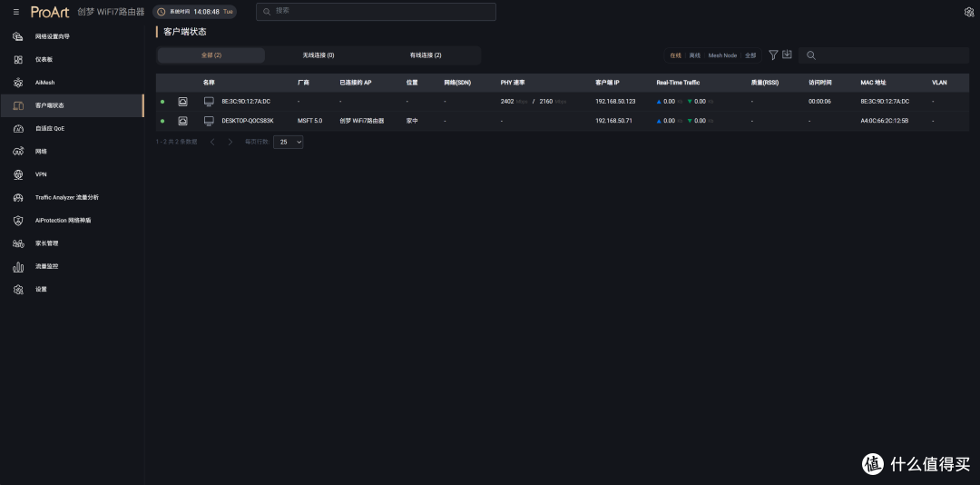The height and width of the screenshot is (485, 980).
Task: Open the AiMesh sidebar icon
Action: pos(18,83)
